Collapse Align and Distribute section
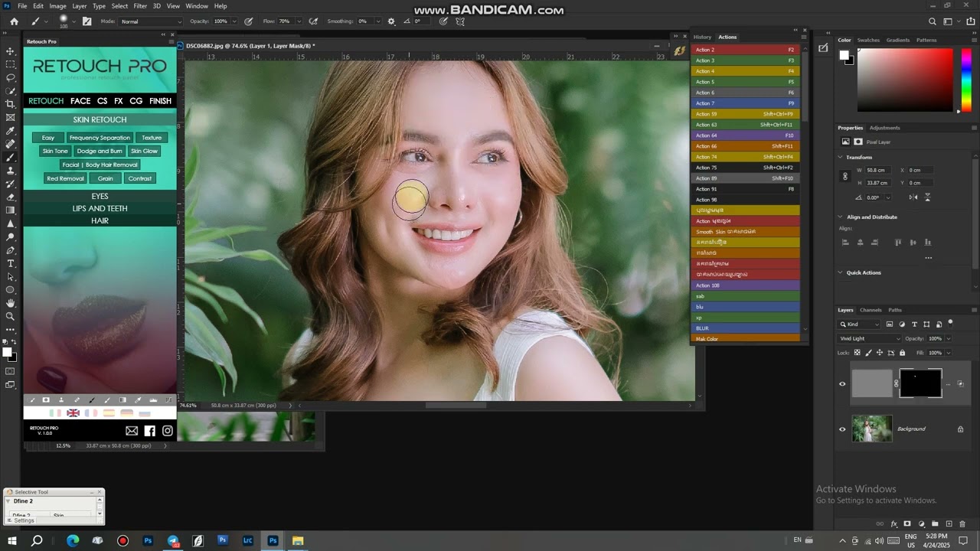This screenshot has height=551, width=980. point(841,217)
